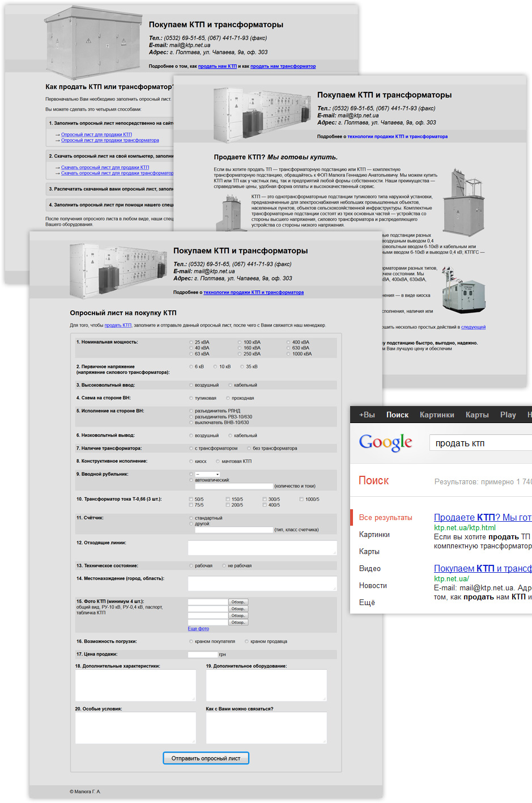Expand 'Ещё' in Google sidebar
This screenshot has height=803, width=532.
click(367, 602)
